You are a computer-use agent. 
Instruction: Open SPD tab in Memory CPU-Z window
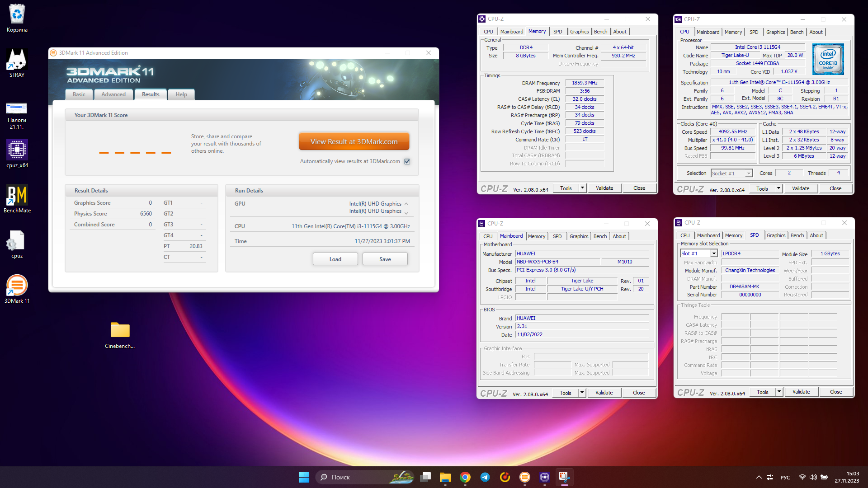(x=558, y=32)
